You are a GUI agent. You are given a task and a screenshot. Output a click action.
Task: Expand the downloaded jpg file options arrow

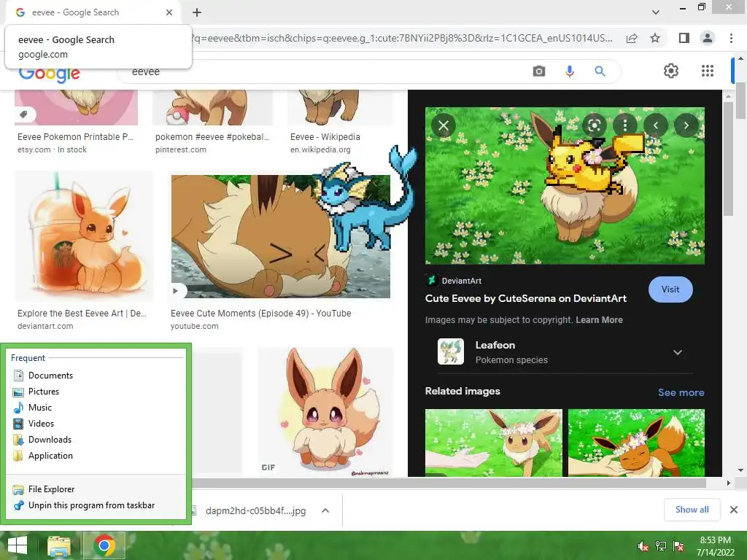tap(325, 510)
